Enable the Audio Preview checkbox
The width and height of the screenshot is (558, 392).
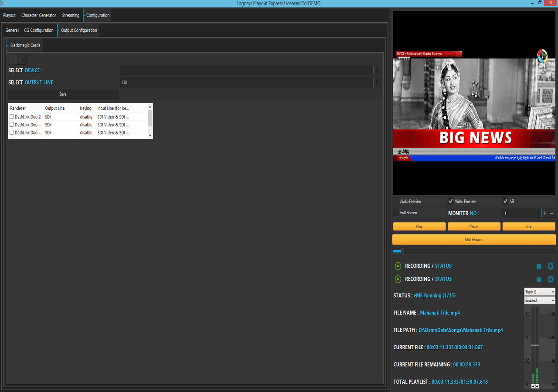(396, 202)
